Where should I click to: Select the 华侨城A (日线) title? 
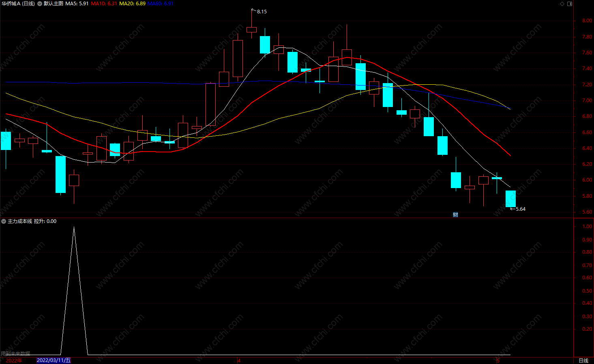[x=18, y=4]
